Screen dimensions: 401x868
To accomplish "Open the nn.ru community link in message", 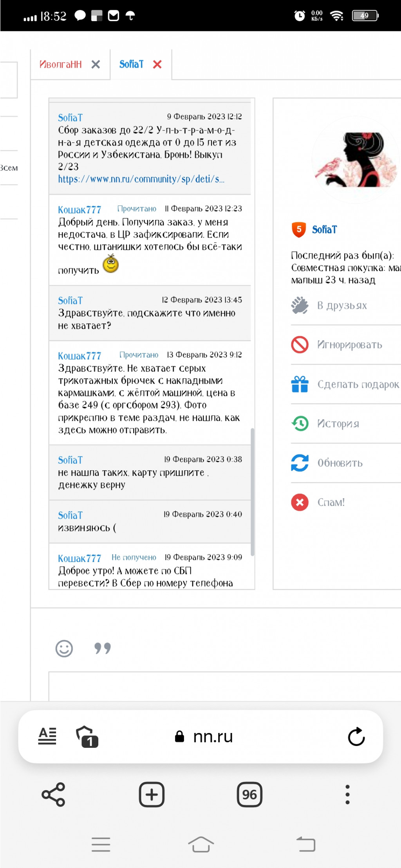I will pos(141,179).
